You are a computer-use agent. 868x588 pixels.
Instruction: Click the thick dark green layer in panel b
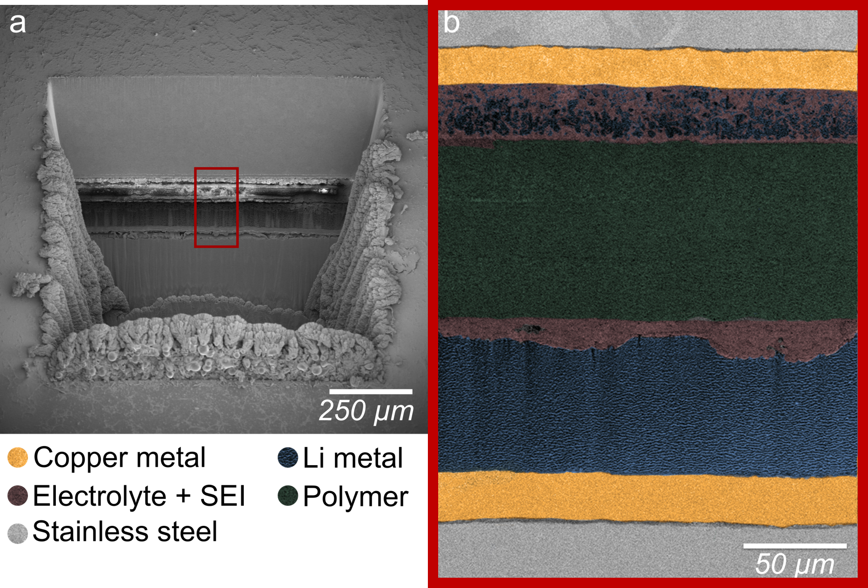(x=647, y=230)
